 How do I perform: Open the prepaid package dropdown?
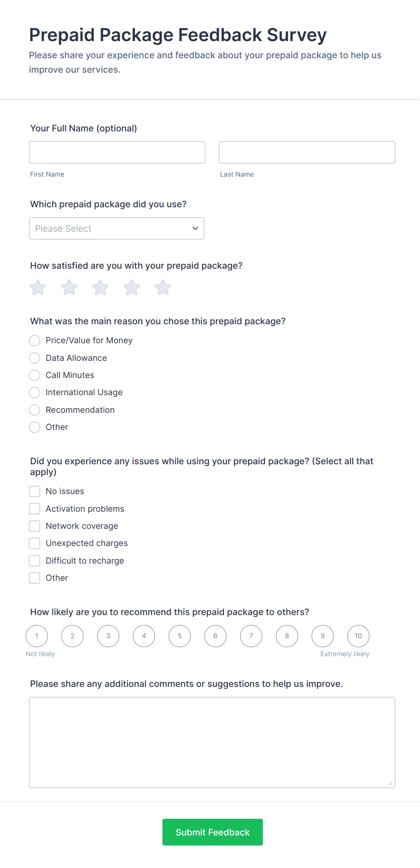click(x=117, y=229)
